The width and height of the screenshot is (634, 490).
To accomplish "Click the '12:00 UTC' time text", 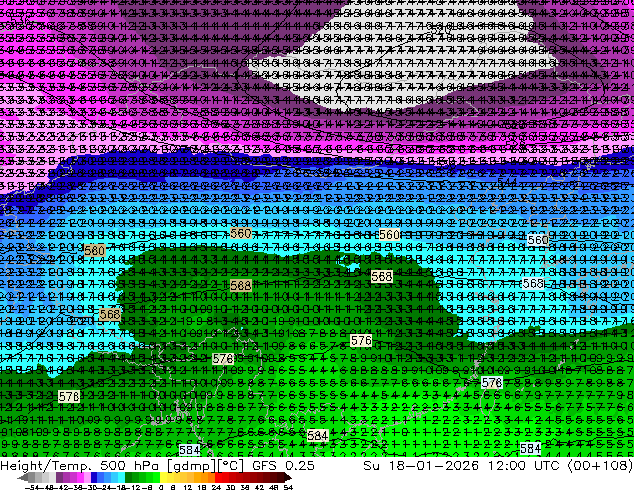I will pos(524,466).
